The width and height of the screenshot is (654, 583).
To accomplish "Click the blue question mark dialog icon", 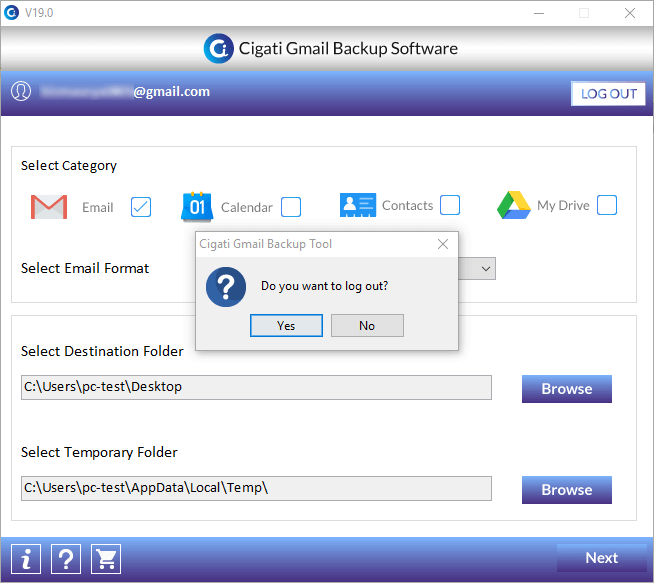I will click(x=226, y=287).
